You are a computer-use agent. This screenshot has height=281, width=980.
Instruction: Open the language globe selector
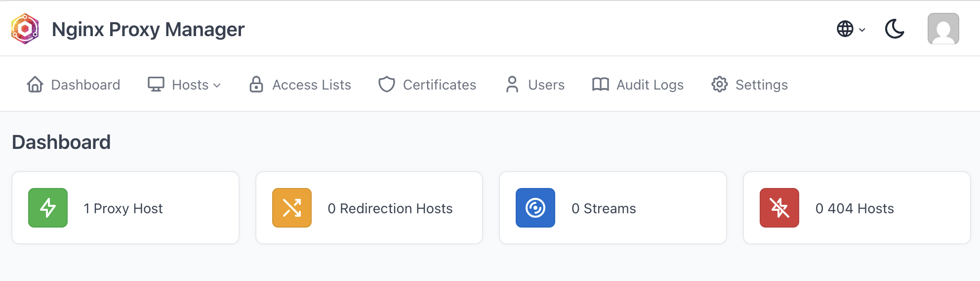[x=851, y=29]
